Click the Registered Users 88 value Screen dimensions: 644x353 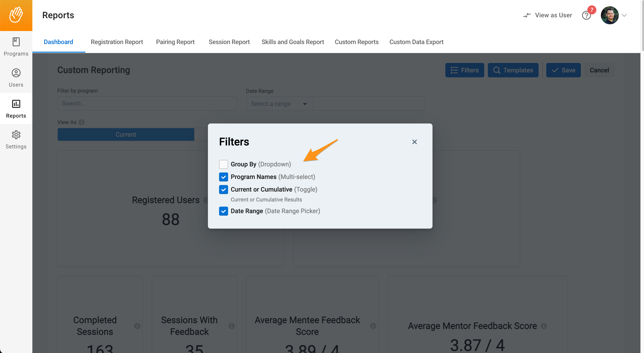tap(171, 219)
